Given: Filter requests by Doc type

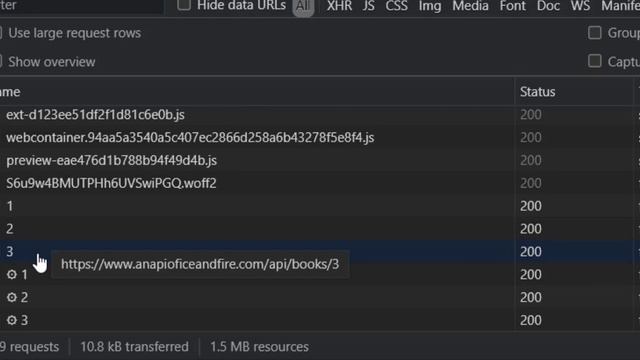Looking at the screenshot, I should click(548, 6).
